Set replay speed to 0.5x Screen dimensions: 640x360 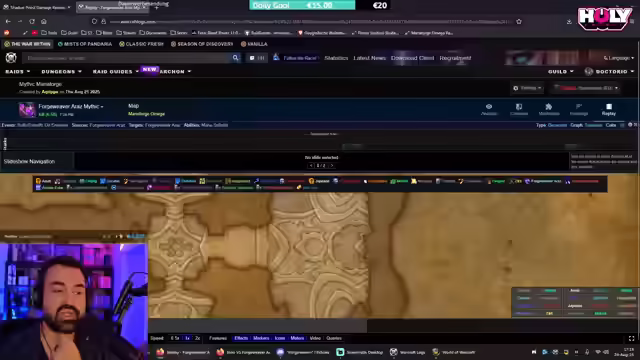[175, 338]
